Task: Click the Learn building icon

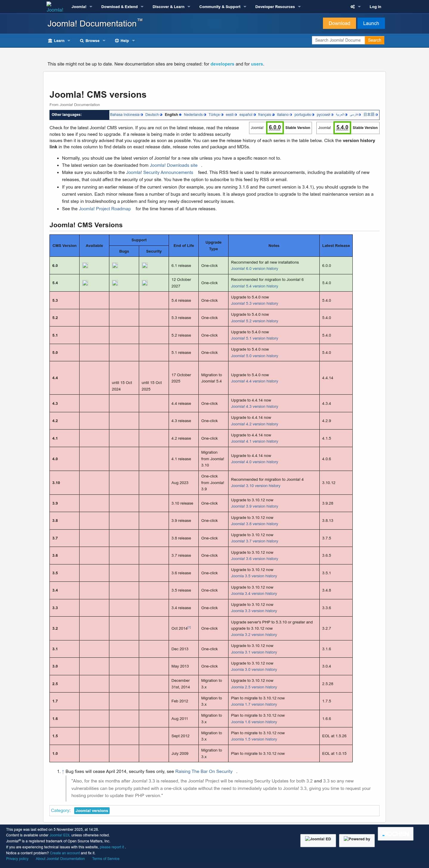Action: pos(50,41)
